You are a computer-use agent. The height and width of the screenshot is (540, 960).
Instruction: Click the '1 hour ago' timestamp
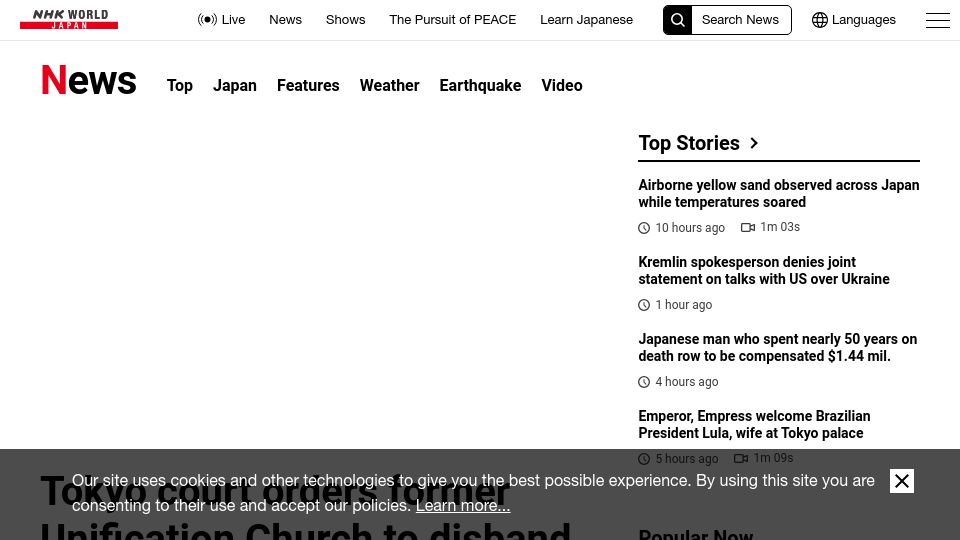(x=684, y=305)
